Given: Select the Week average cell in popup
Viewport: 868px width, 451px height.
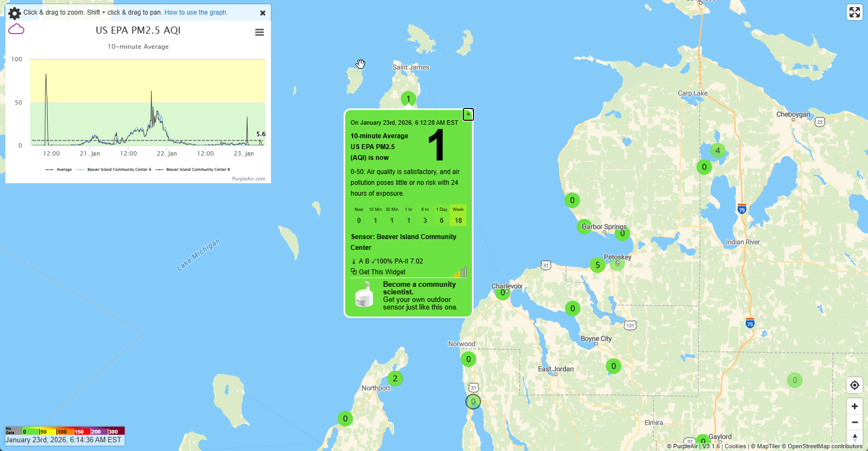Looking at the screenshot, I should 458,216.
